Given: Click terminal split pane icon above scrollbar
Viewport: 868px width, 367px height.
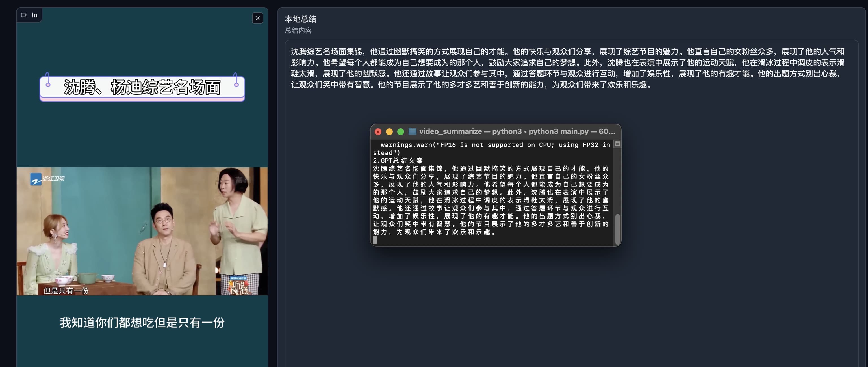Looking at the screenshot, I should tap(617, 144).
